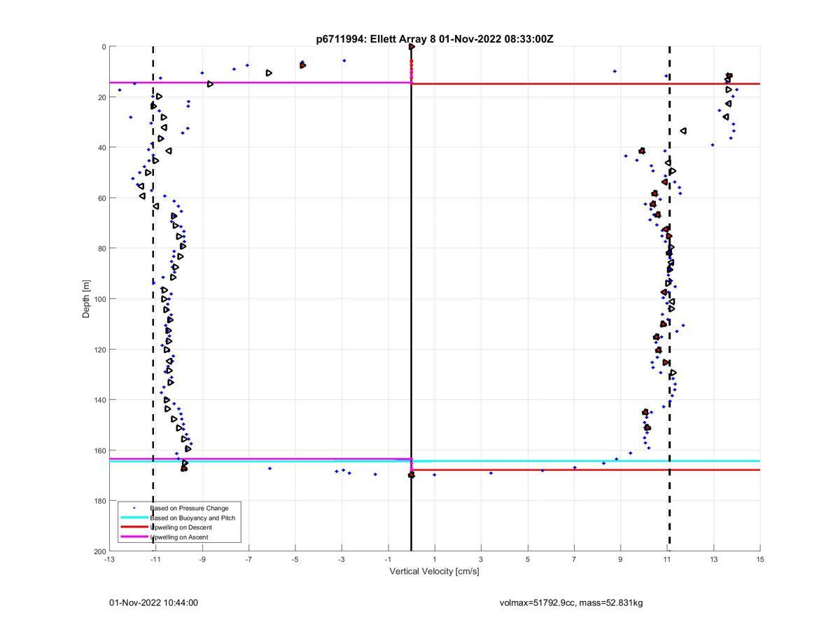Click y-axis tick label '180'

(x=99, y=501)
